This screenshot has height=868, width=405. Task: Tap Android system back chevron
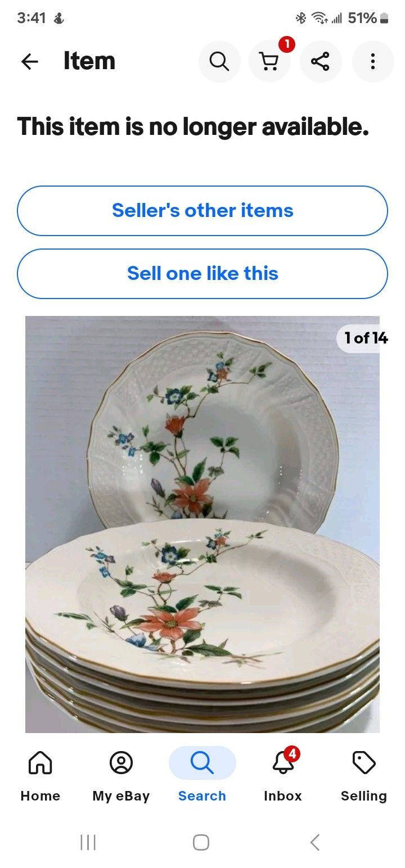(315, 842)
